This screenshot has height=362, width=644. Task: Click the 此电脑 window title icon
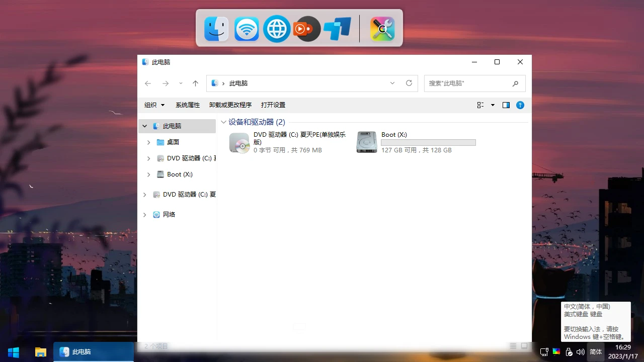[145, 62]
